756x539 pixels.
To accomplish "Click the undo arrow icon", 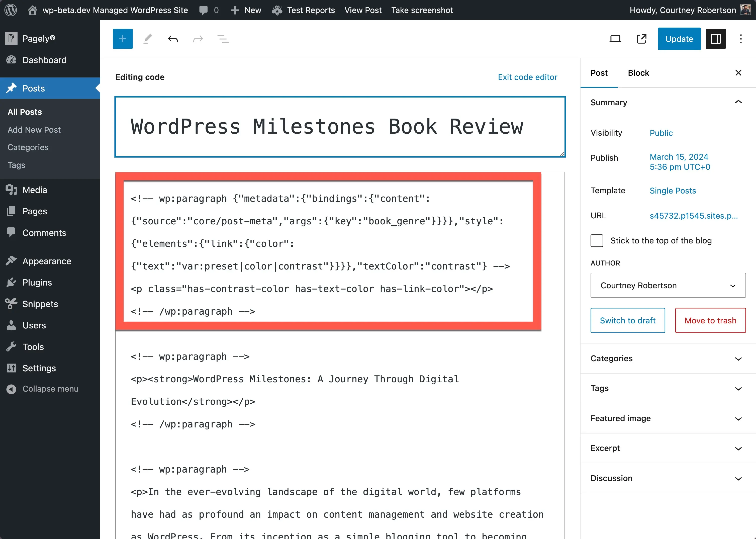I will (173, 39).
